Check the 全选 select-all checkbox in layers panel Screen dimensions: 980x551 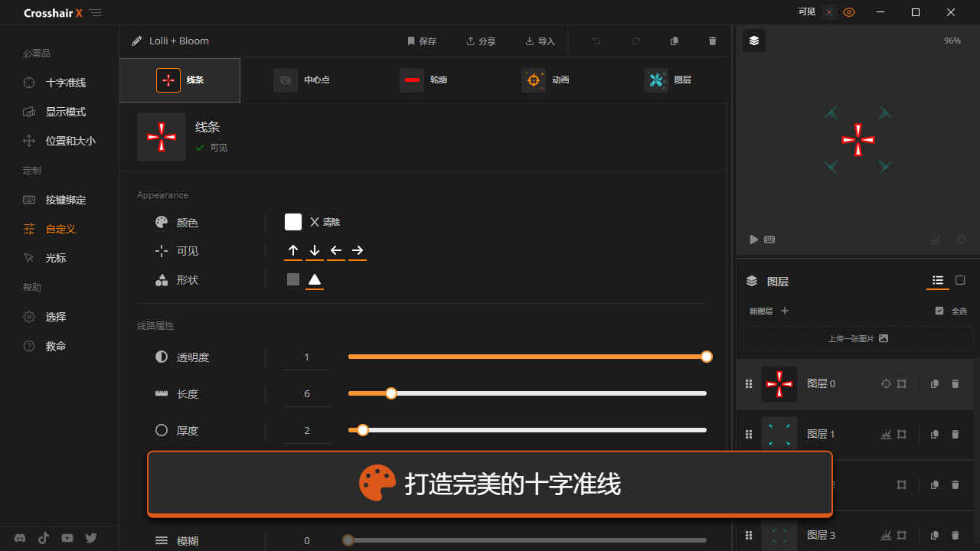click(941, 310)
